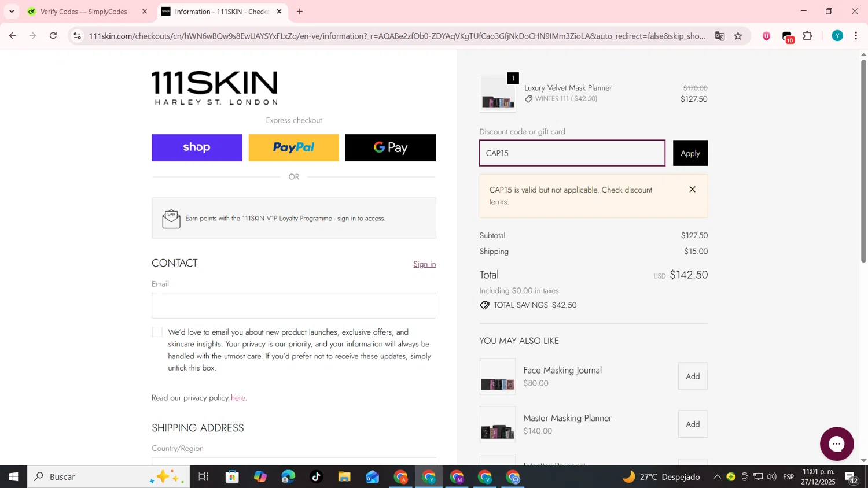Click the browser forward arrow

(33, 36)
